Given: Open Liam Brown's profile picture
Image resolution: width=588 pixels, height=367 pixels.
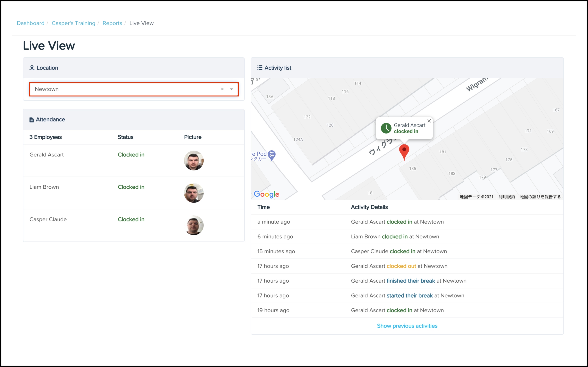Looking at the screenshot, I should [193, 193].
